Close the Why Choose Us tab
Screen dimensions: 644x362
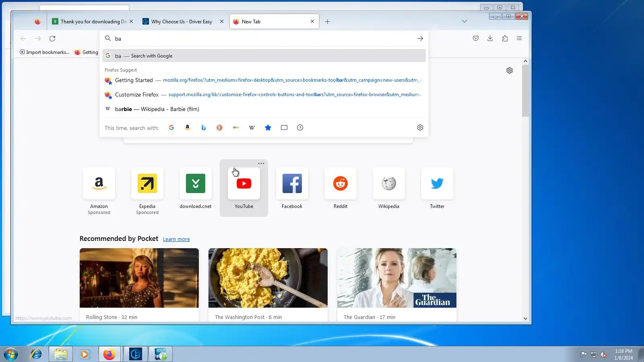tap(222, 22)
